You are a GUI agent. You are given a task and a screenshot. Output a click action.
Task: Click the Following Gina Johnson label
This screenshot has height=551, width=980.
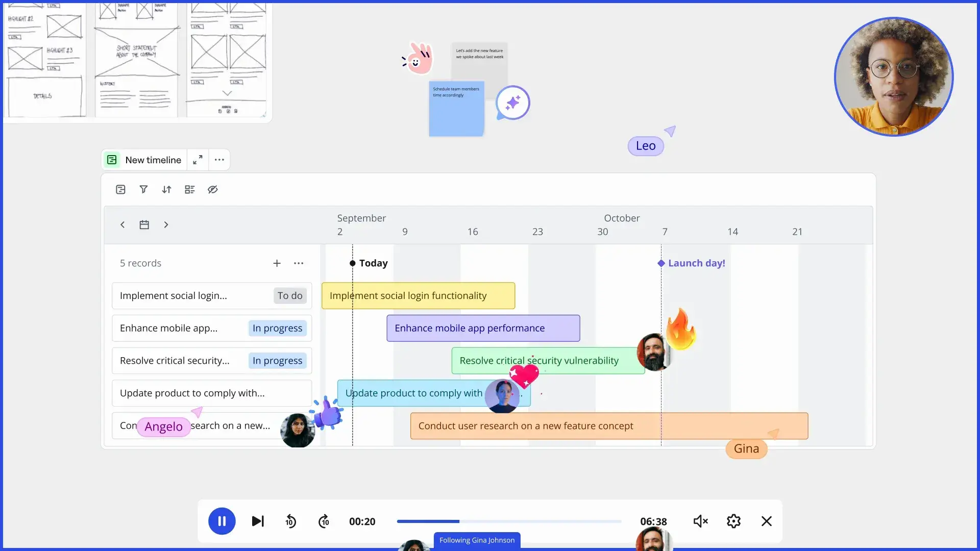point(477,540)
